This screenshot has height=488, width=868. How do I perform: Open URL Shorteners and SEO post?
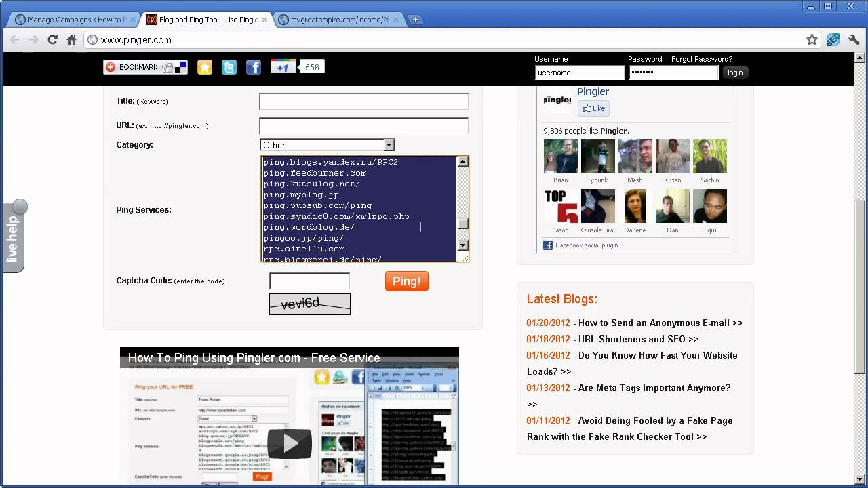(x=638, y=340)
